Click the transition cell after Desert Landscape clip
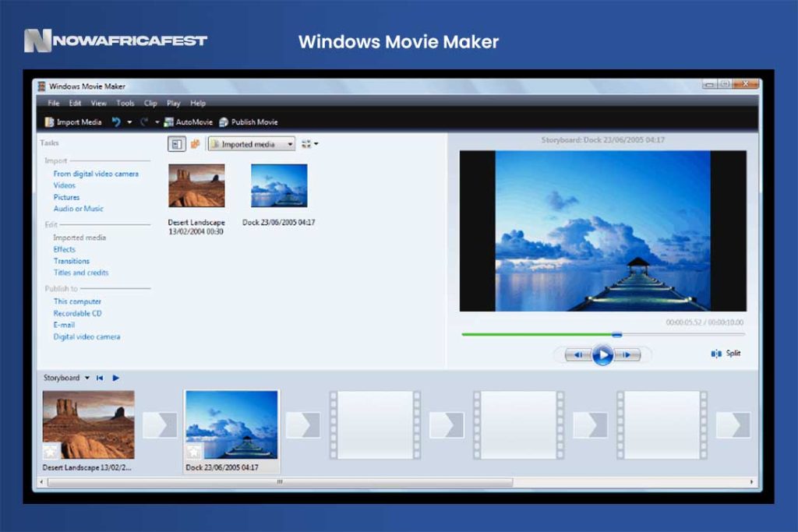798x532 pixels. [x=160, y=425]
